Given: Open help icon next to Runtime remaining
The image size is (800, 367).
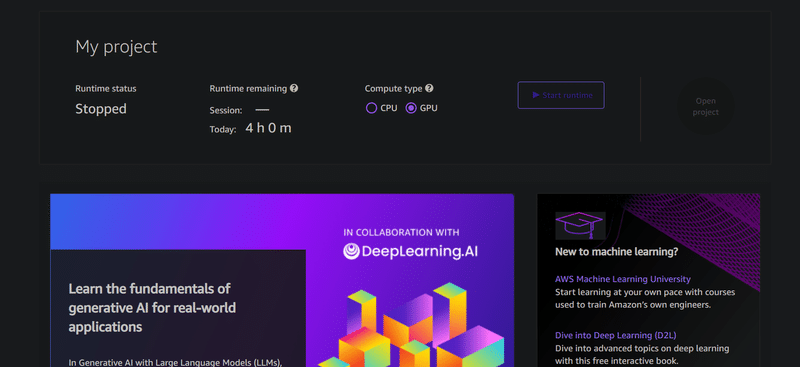Looking at the screenshot, I should [x=294, y=88].
